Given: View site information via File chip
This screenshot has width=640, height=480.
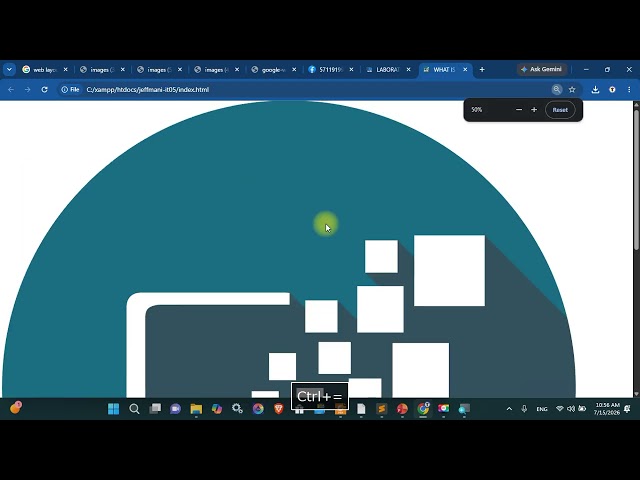Looking at the screenshot, I should (x=70, y=89).
